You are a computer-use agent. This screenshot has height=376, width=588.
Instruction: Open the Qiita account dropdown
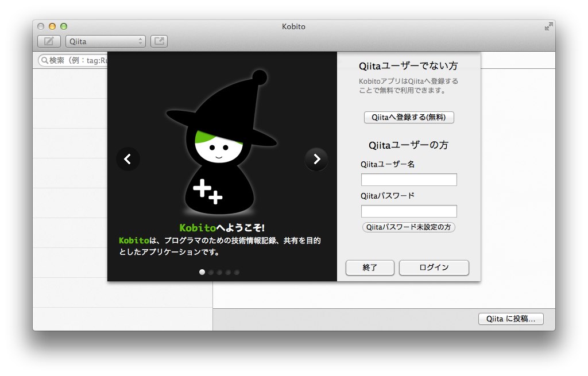tap(106, 41)
